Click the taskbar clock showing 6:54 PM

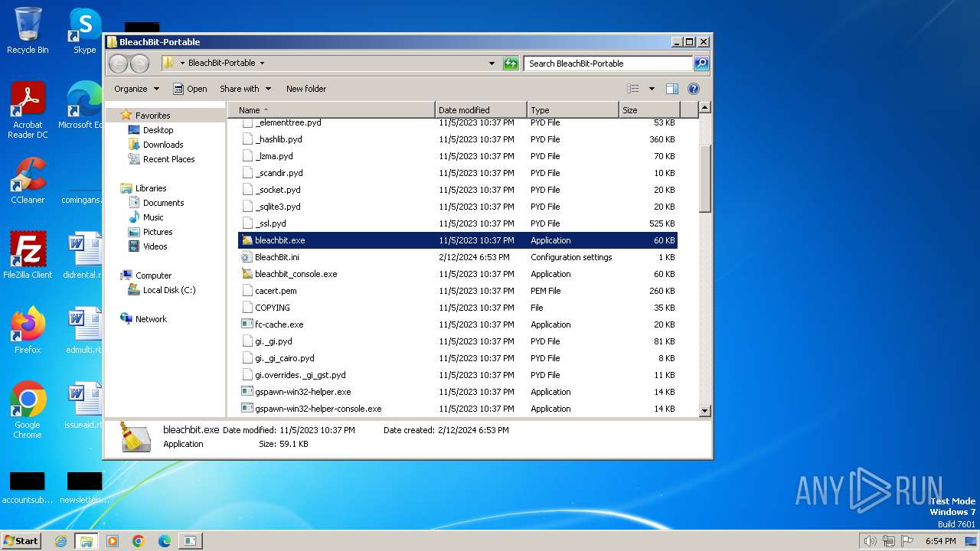click(x=940, y=541)
